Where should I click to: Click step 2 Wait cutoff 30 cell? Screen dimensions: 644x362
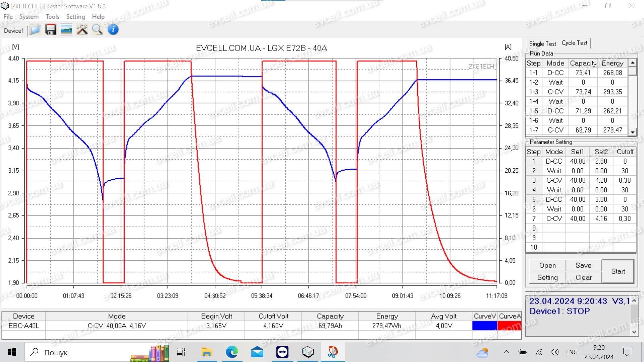(x=625, y=171)
